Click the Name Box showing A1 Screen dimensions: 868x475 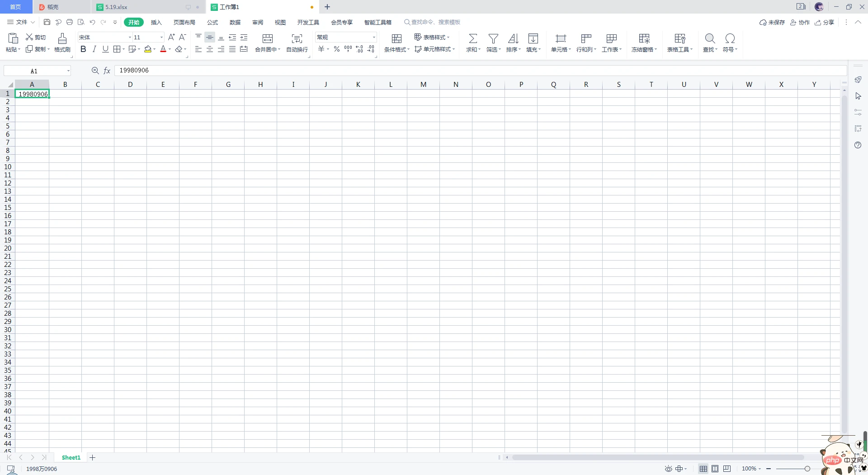(37, 71)
